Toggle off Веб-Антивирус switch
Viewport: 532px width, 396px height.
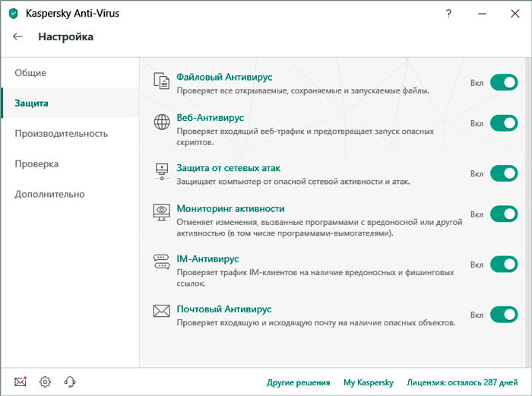click(x=504, y=123)
